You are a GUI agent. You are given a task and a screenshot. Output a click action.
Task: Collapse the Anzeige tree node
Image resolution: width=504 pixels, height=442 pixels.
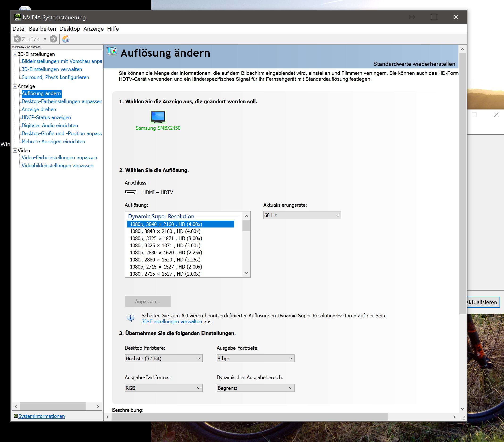(15, 86)
